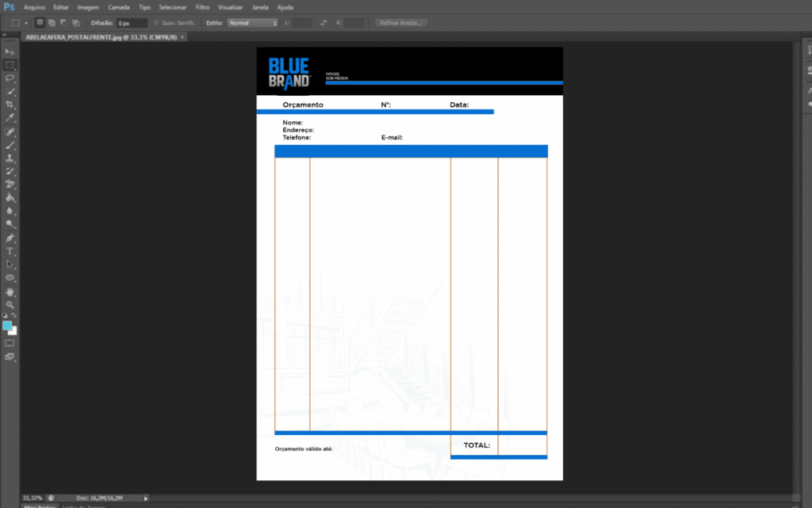Select the Horizontal Type tool
Viewport: 812px width, 508px height.
[x=10, y=251]
